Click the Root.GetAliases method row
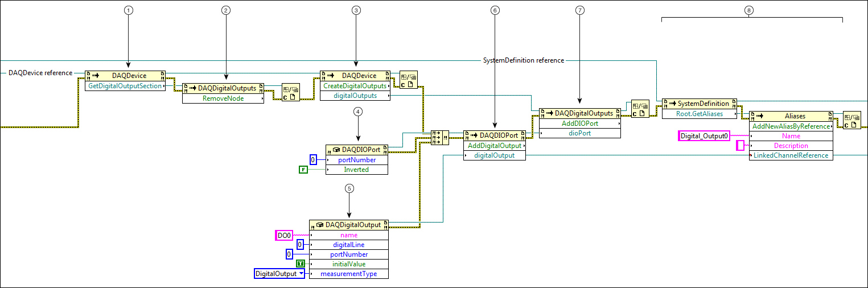868x288 pixels. point(700,113)
